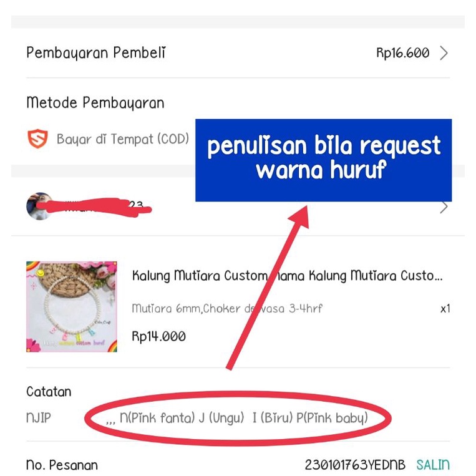Open Kalung Mutiara Custom Nama product title
The height and width of the screenshot is (476, 476).
pos(287,276)
